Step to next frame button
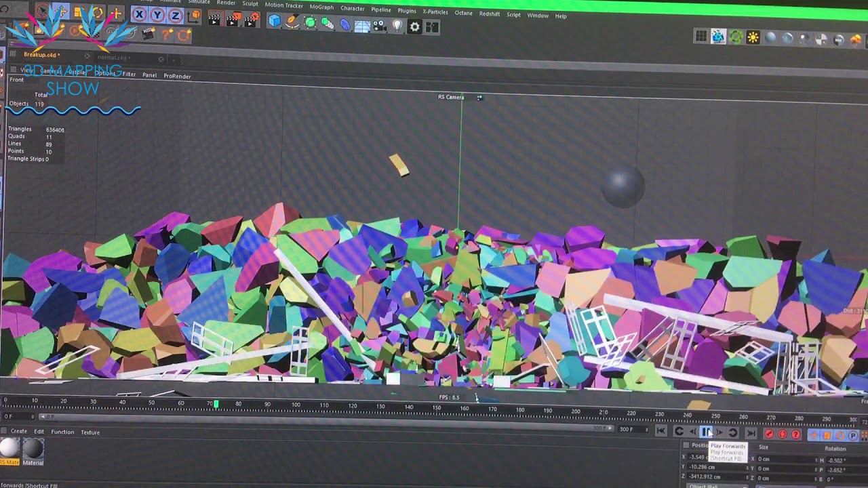 tap(720, 432)
